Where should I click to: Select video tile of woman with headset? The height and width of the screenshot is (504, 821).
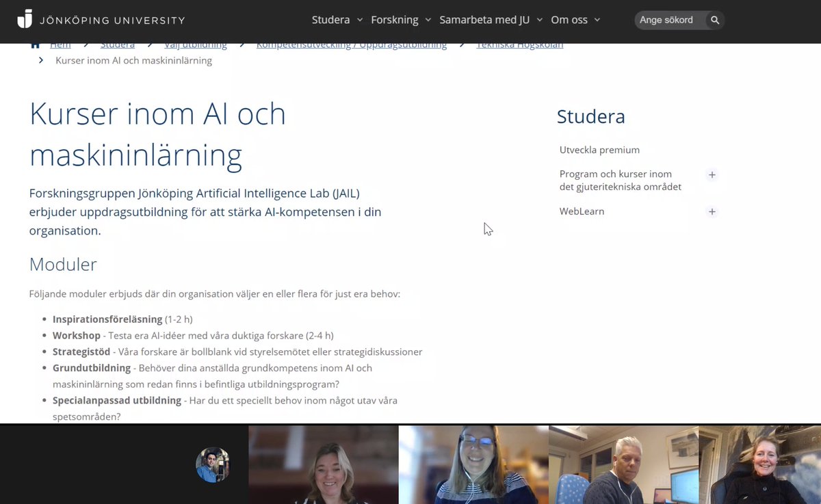324,465
